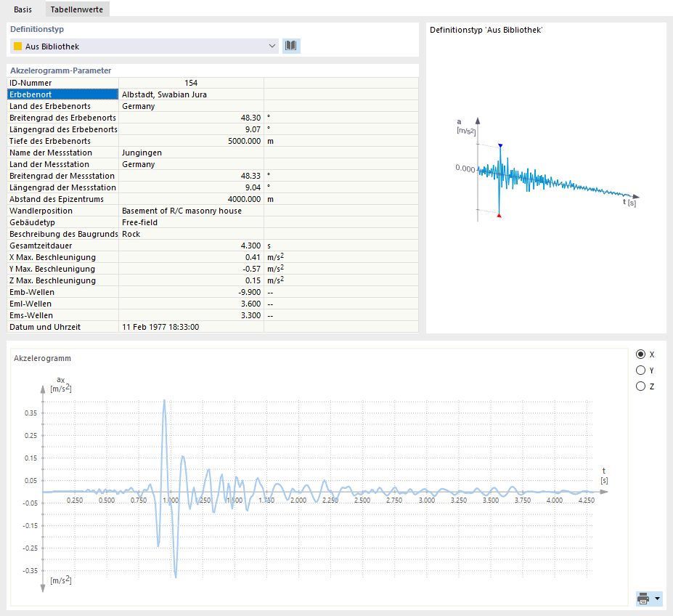Click the printer icon below the accelerogram
Viewport: 673px width, 616px height.
click(643, 599)
